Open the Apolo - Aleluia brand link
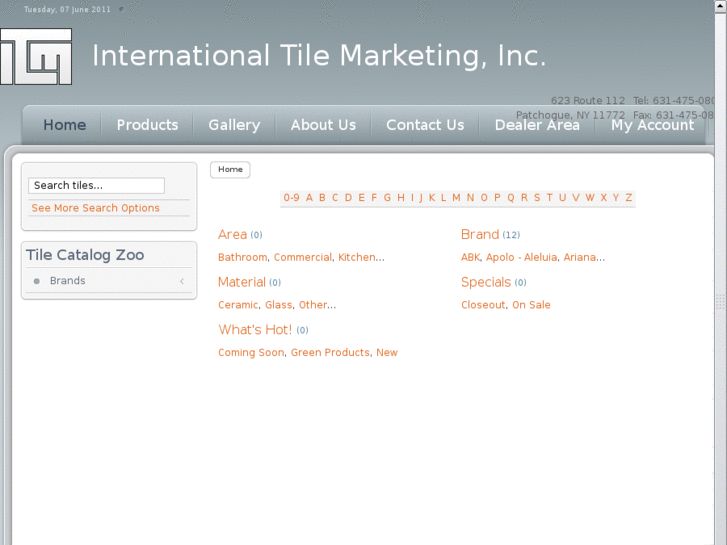Viewport: 727px width, 545px height. [x=522, y=257]
